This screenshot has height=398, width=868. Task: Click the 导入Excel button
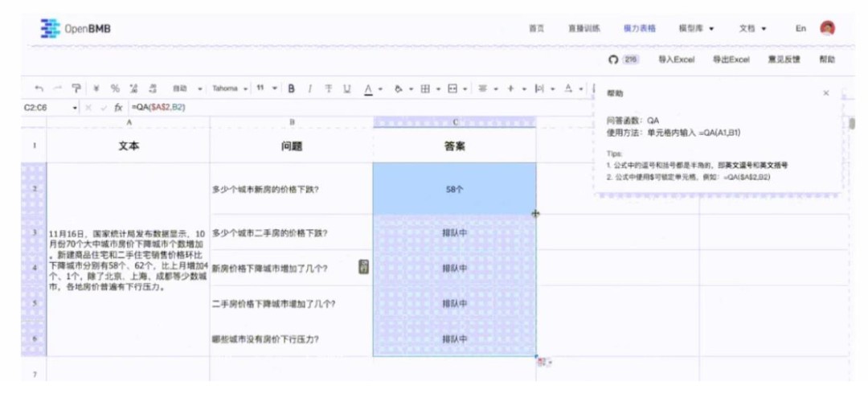click(x=676, y=59)
